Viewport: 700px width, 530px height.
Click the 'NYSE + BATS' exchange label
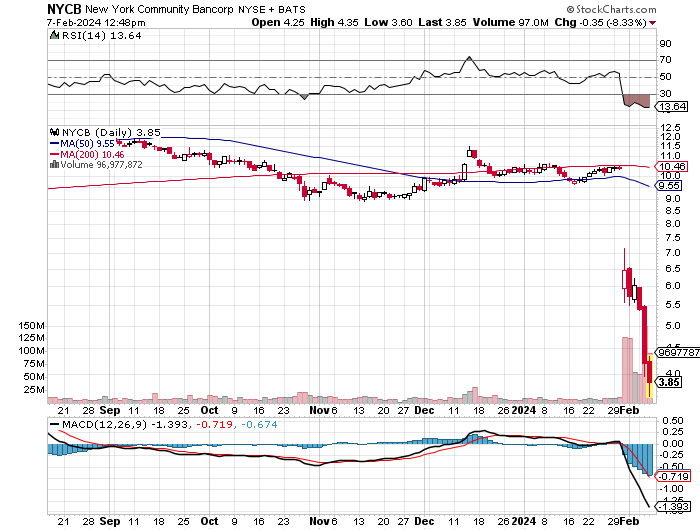pyautogui.click(x=272, y=9)
